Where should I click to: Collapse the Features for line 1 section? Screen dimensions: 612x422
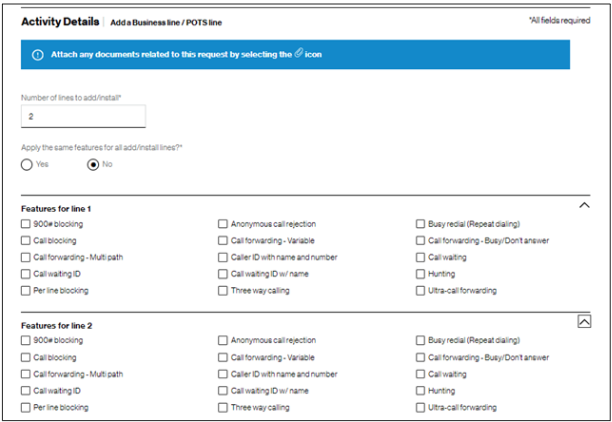click(584, 205)
